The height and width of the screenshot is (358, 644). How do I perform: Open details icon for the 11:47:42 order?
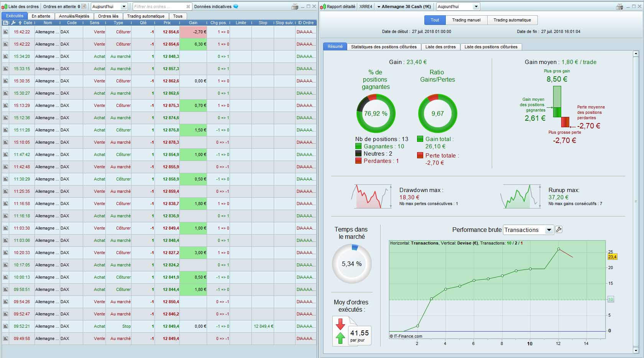click(x=5, y=154)
